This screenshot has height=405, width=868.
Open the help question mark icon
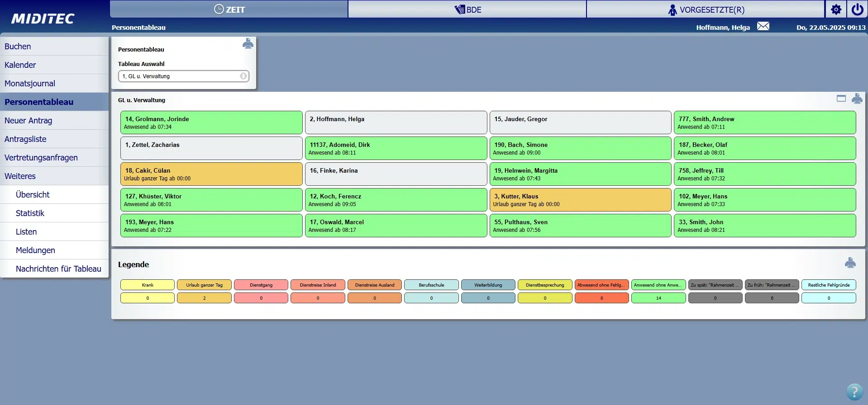pos(854,391)
